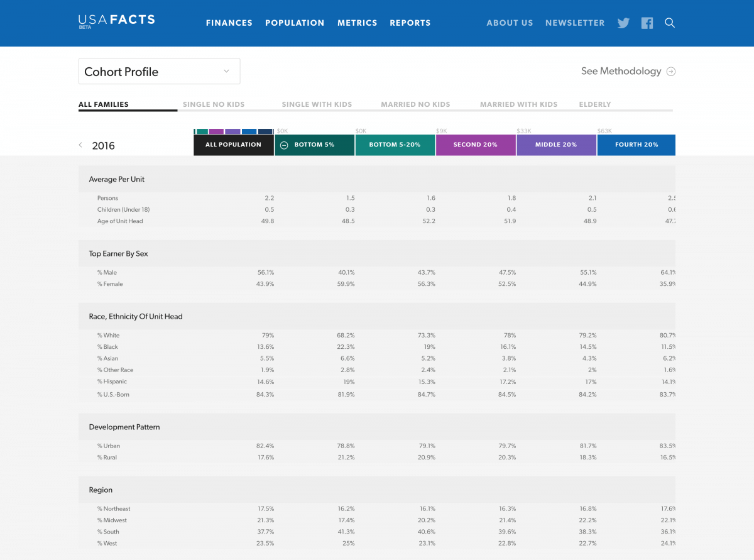Click the $63K threshold label
Viewport: 754px width, 560px height.
pyautogui.click(x=604, y=131)
